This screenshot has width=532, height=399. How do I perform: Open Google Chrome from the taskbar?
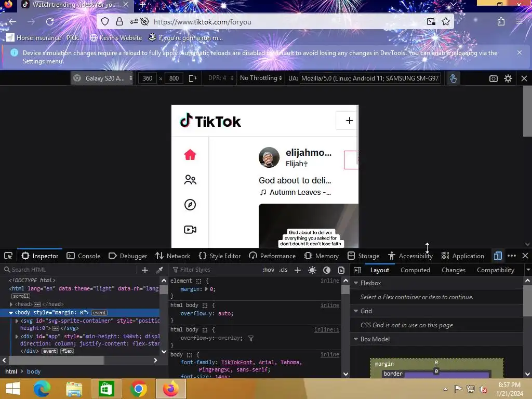tap(138, 389)
